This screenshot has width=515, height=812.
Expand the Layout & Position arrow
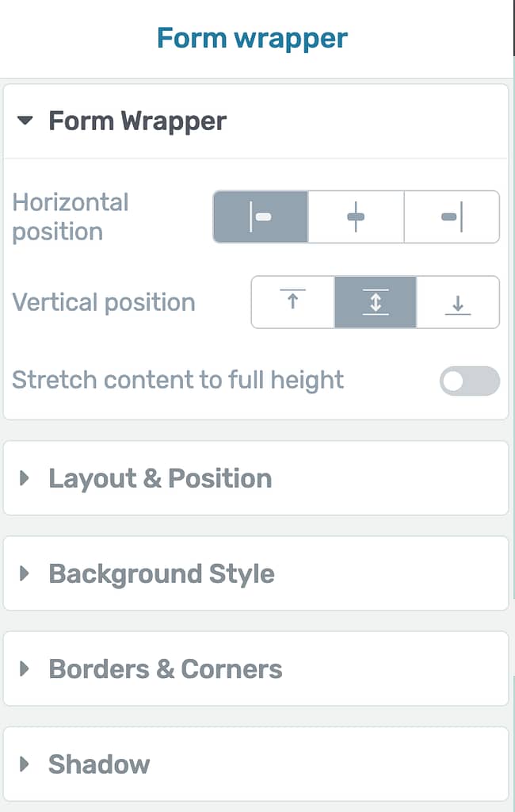pos(24,478)
